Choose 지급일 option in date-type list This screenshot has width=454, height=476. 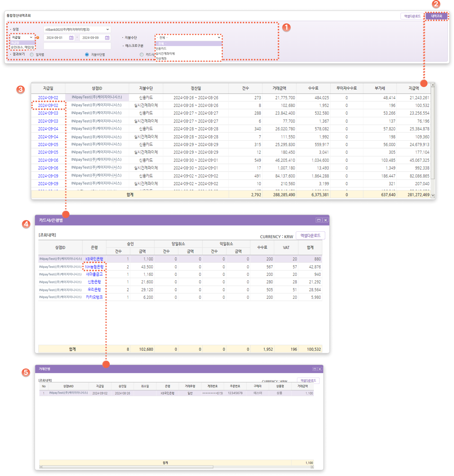pos(23,43)
